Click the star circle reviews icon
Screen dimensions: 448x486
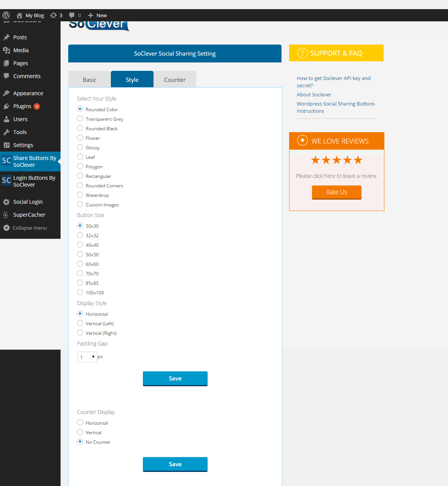(x=302, y=141)
